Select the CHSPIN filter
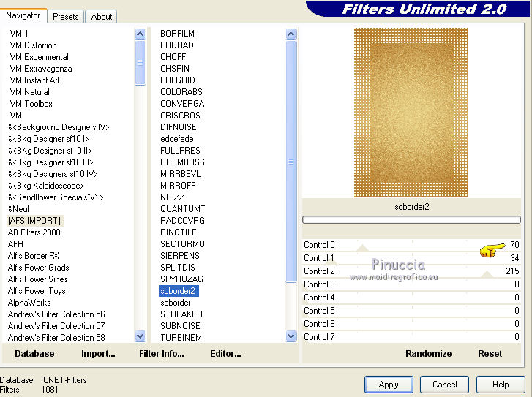532x397 pixels. [x=175, y=69]
